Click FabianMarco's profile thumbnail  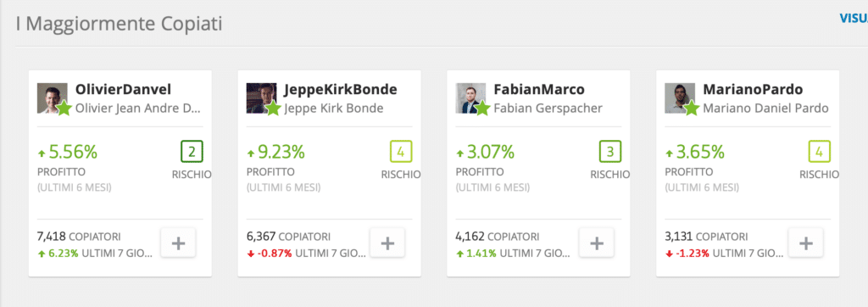tap(470, 98)
